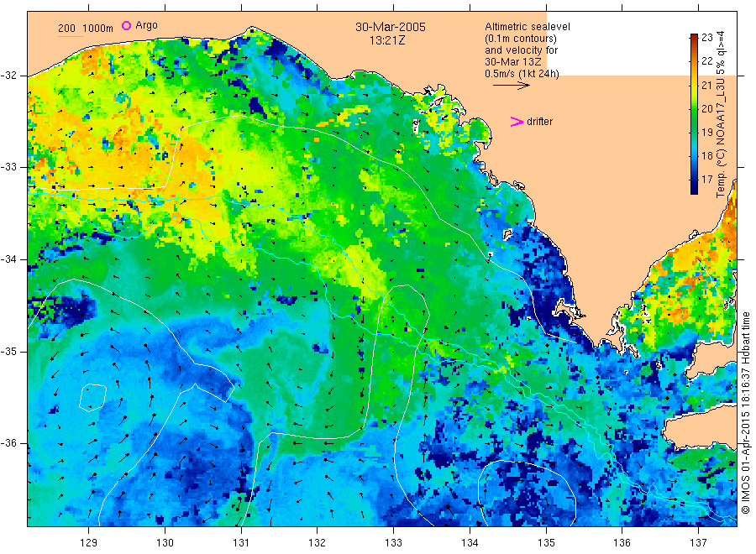
Task: Click the color bar value 21
Action: click(706, 86)
